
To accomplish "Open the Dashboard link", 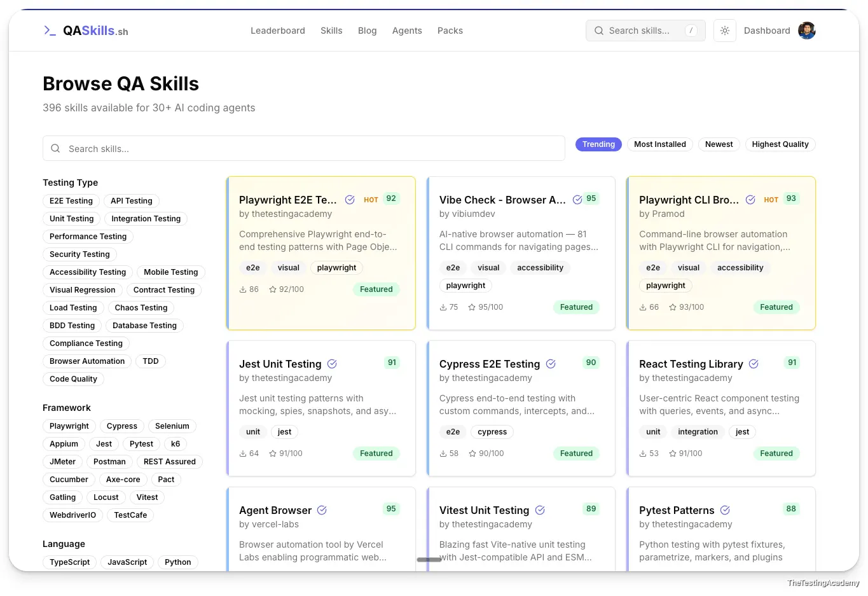I will 767,31.
